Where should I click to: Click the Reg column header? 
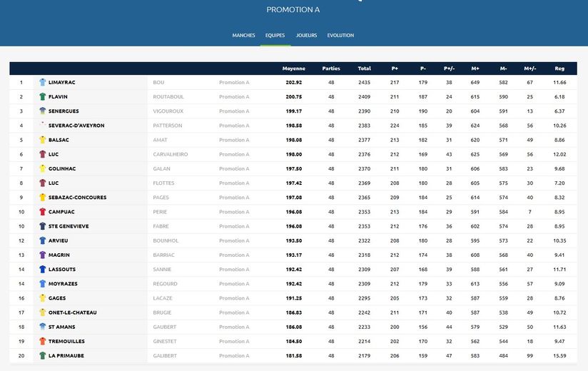559,68
